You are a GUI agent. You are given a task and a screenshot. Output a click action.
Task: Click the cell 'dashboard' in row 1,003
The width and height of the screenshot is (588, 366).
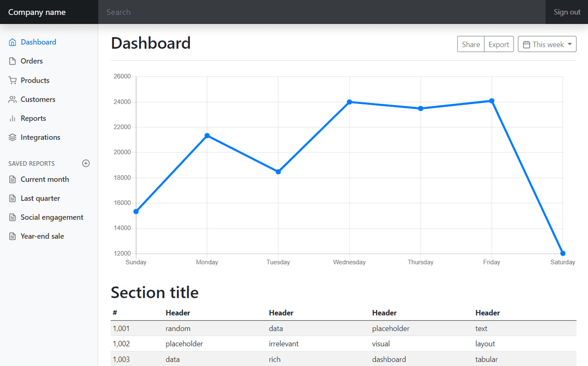(389, 359)
